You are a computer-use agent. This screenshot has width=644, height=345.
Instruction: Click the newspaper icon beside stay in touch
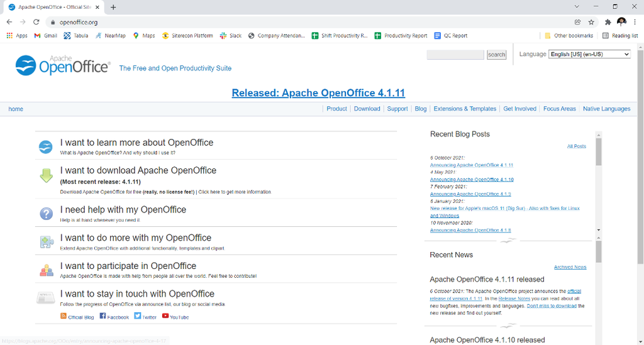coord(45,297)
